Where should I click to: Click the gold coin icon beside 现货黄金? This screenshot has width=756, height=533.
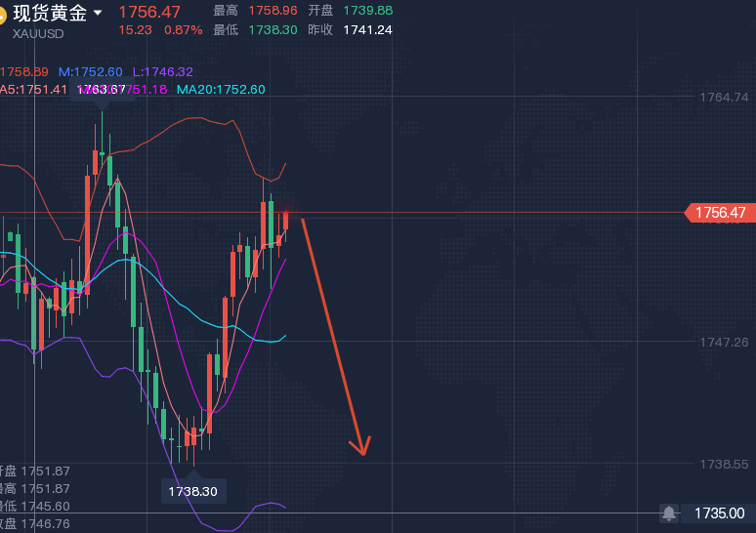tap(2, 15)
